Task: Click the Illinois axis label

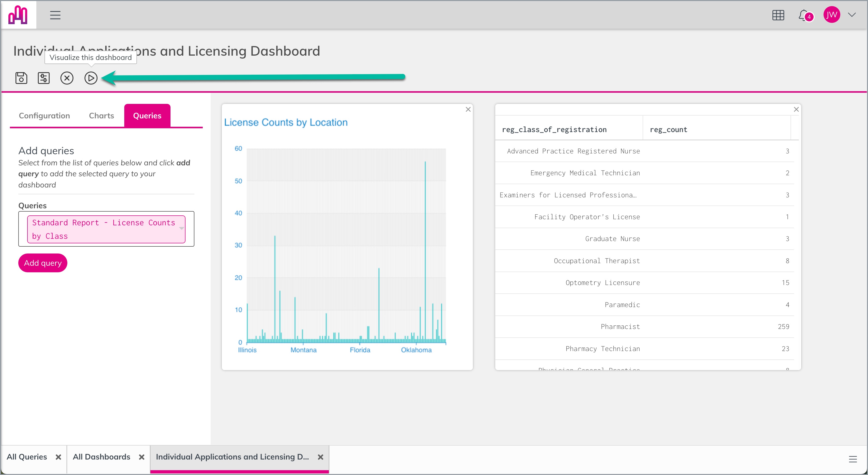Action: click(247, 350)
